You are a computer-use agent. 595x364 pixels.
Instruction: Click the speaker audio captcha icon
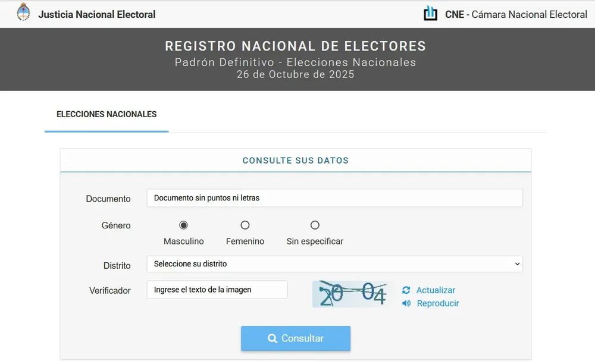[406, 303]
